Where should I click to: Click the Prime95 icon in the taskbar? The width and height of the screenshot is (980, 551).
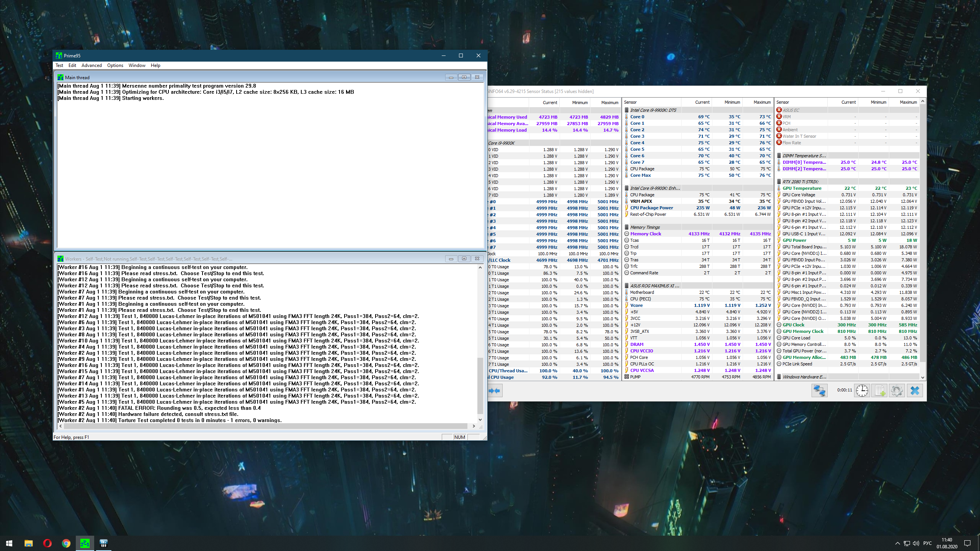tap(85, 543)
